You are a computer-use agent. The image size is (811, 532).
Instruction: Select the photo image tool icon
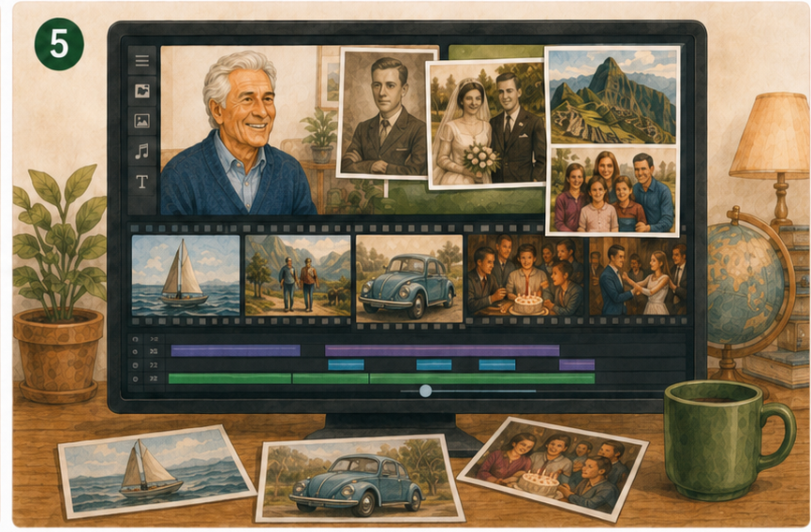pos(141,121)
